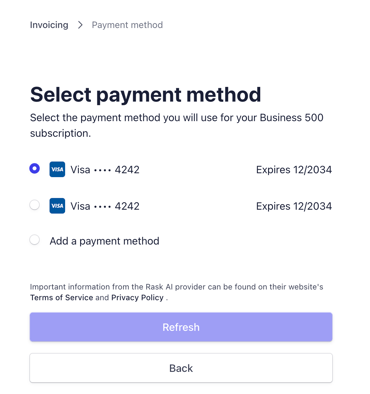Select the 'Add a payment method' radio button
Screen dimensions: 370x394
pyautogui.click(x=34, y=240)
